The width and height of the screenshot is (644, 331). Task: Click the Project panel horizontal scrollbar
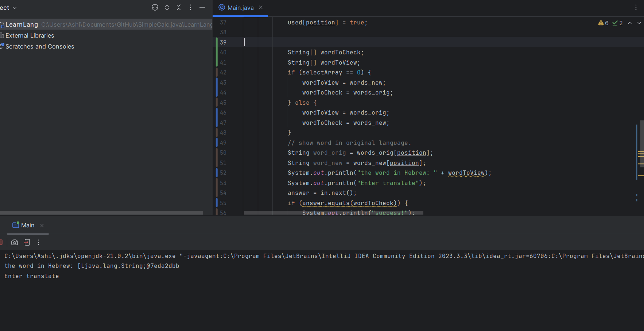tap(101, 212)
